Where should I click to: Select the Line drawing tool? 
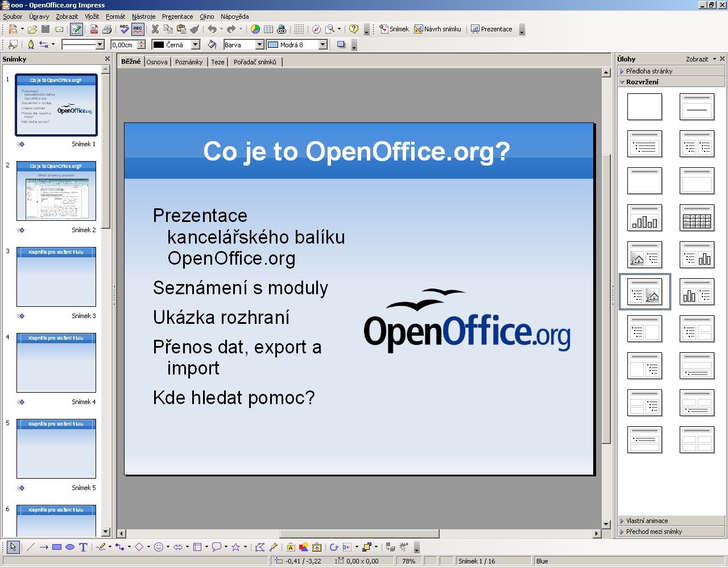pyautogui.click(x=31, y=547)
